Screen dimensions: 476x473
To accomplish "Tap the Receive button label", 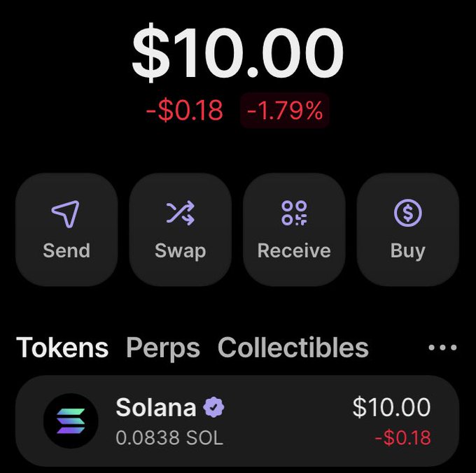I will 294,250.
